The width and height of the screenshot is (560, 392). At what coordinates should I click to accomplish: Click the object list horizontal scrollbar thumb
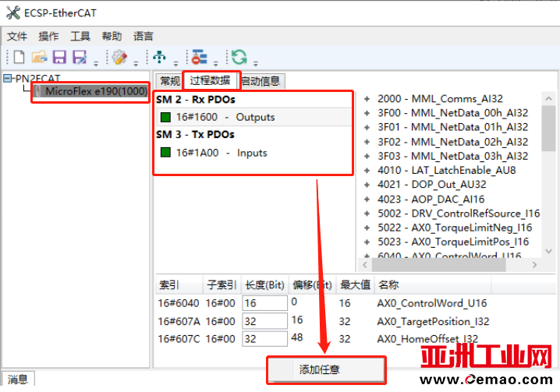click(x=438, y=265)
